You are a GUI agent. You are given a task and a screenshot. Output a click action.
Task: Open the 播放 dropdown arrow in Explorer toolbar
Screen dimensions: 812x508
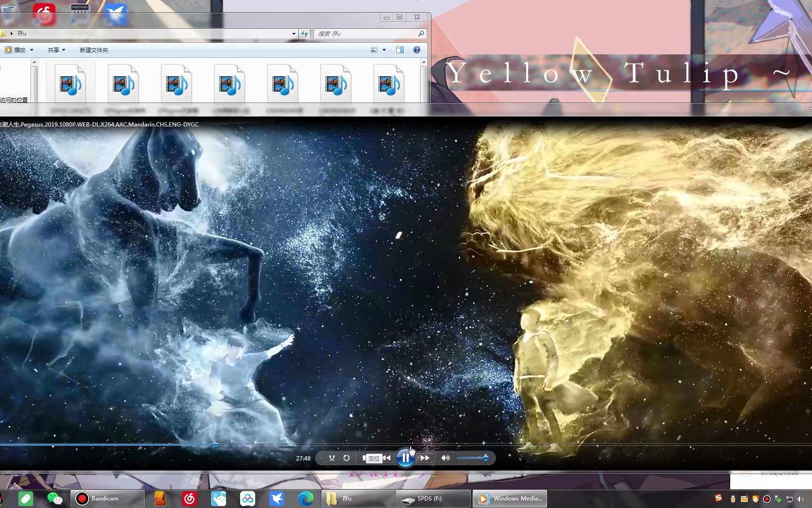pos(32,50)
